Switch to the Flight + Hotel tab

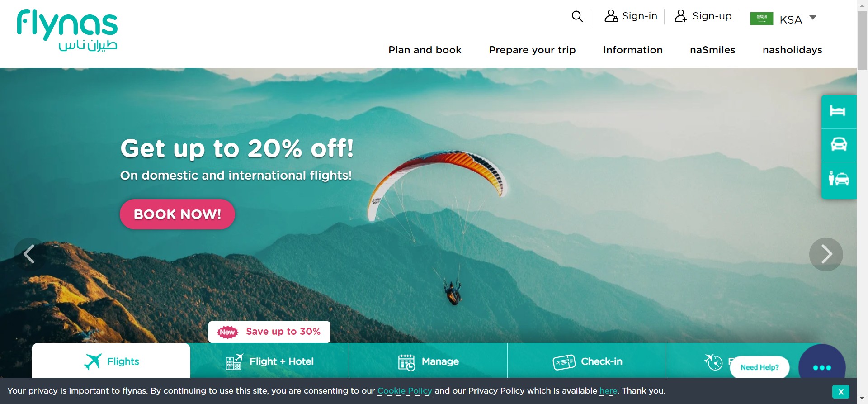pos(269,361)
